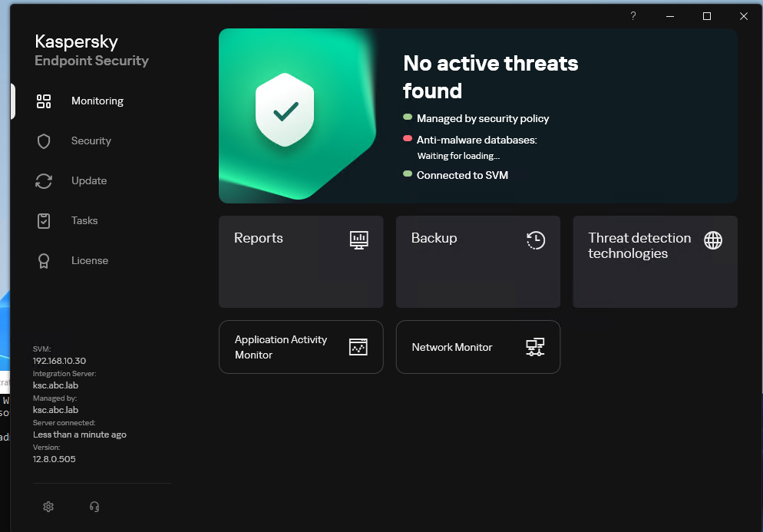Viewport: 763px width, 532px height.
Task: Click the Anti-malware databases status line
Action: [476, 140]
